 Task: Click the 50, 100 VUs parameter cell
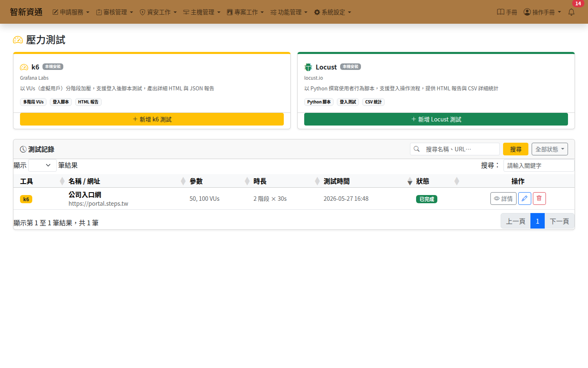click(205, 199)
